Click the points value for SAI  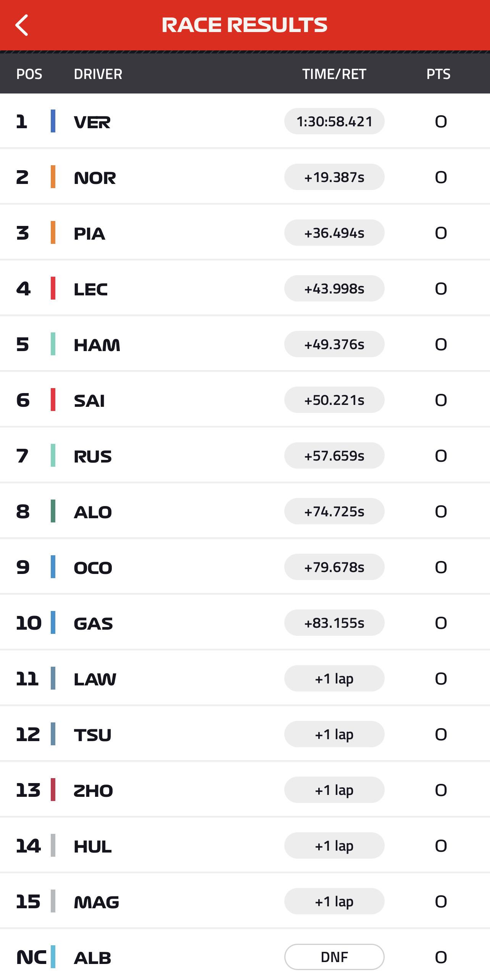tap(441, 400)
